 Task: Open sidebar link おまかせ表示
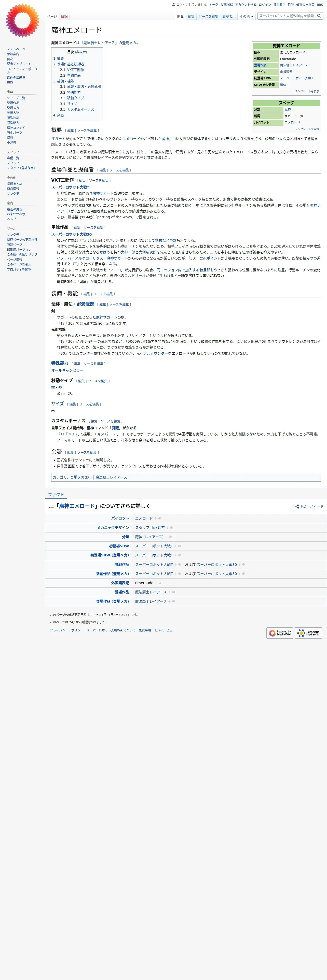coord(16,214)
